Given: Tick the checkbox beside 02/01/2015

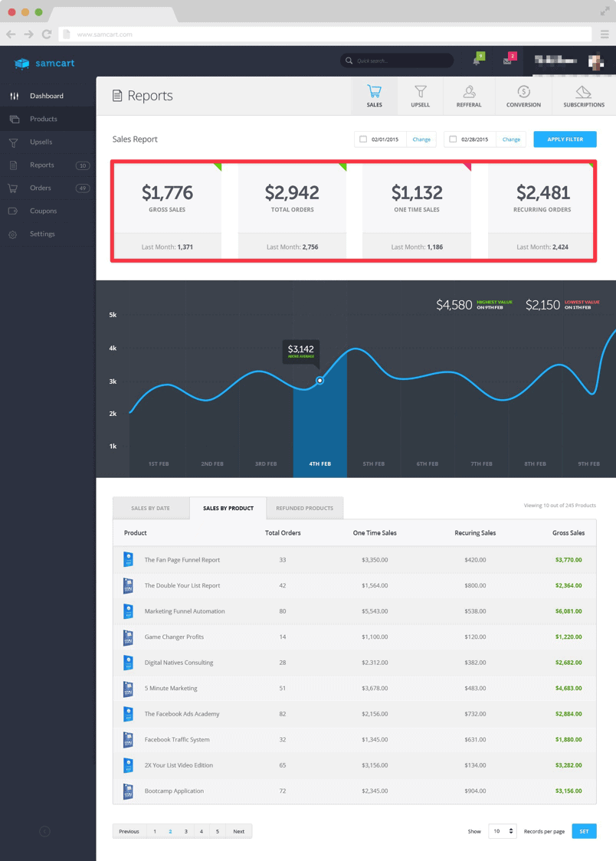Looking at the screenshot, I should [x=363, y=139].
